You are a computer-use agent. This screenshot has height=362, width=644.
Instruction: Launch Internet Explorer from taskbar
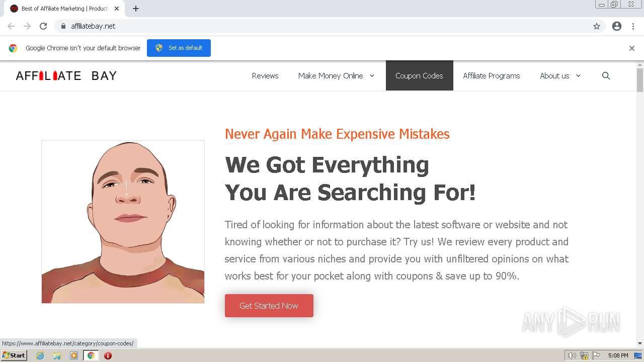[40, 355]
